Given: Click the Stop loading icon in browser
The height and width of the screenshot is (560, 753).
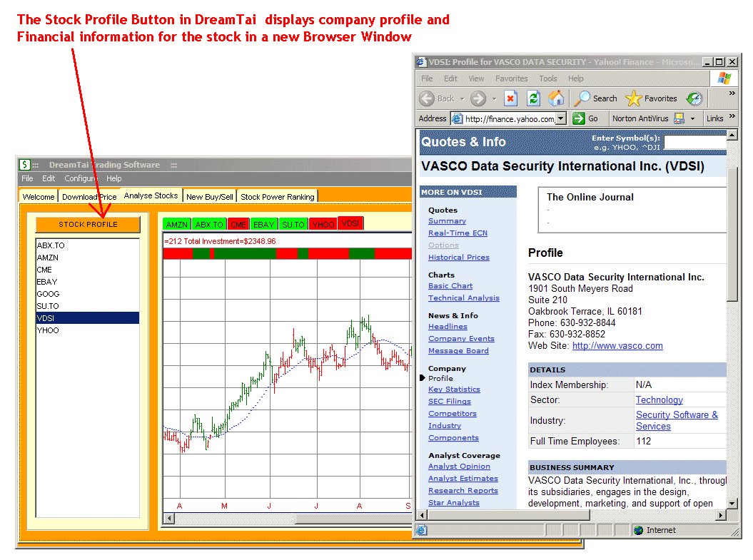Looking at the screenshot, I should pos(510,99).
